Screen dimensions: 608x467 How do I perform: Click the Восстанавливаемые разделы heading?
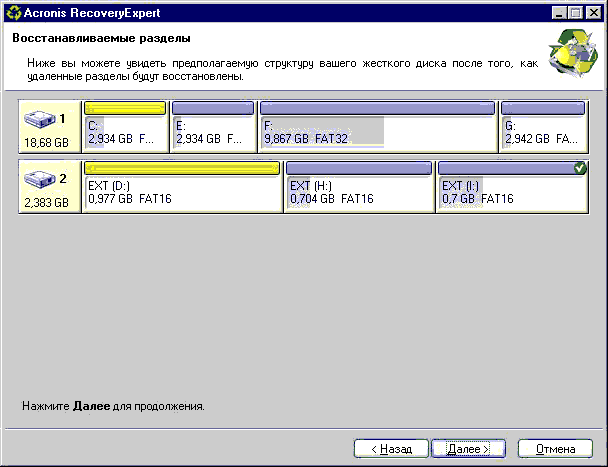pyautogui.click(x=101, y=38)
